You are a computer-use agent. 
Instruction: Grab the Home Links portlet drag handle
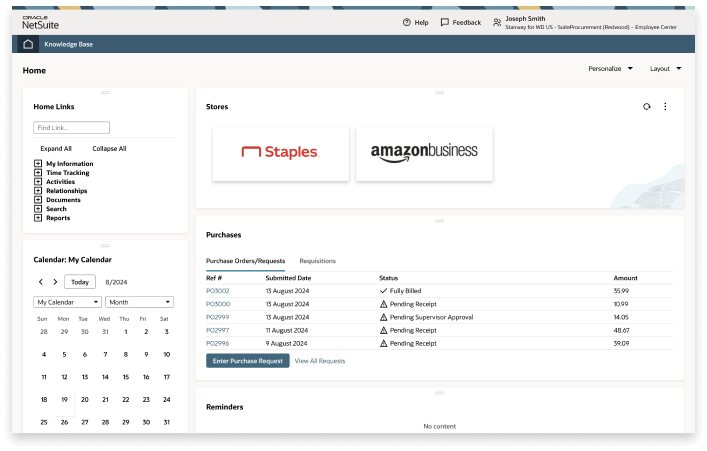pos(106,92)
